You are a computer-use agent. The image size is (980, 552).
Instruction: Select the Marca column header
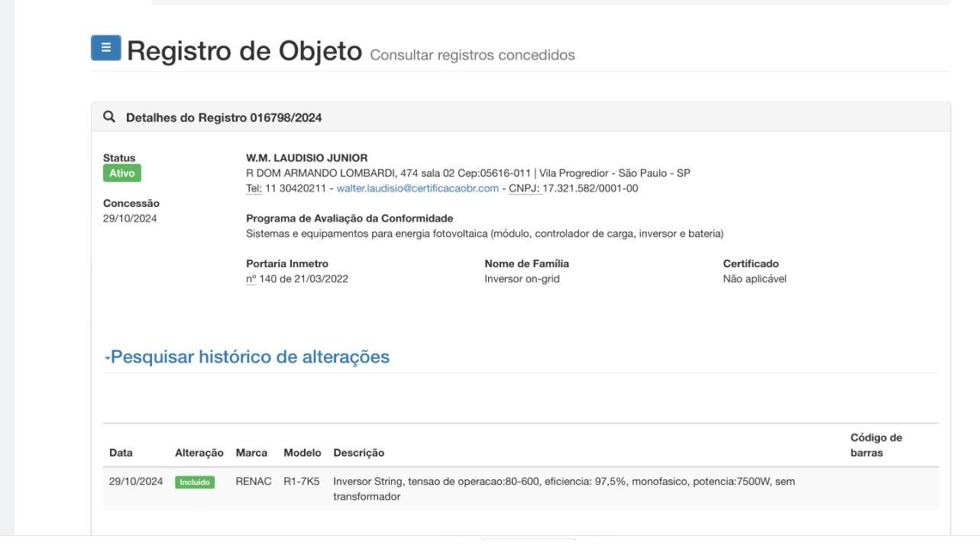[251, 453]
